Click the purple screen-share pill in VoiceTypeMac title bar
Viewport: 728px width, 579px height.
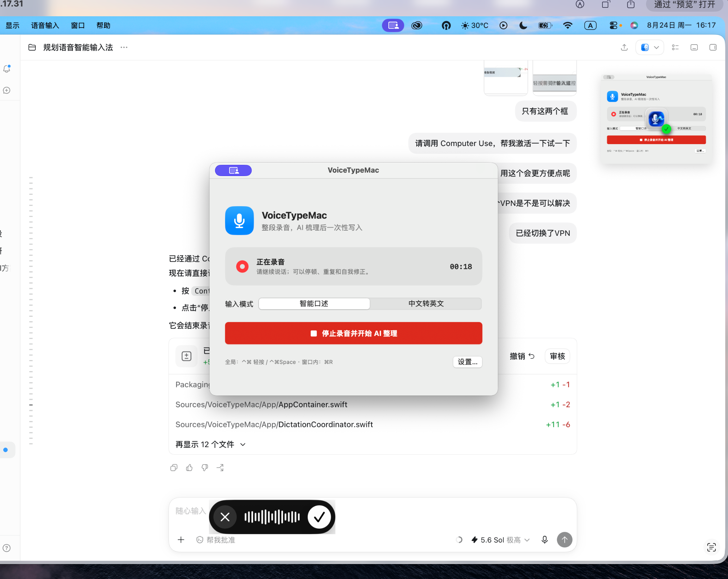pyautogui.click(x=233, y=170)
